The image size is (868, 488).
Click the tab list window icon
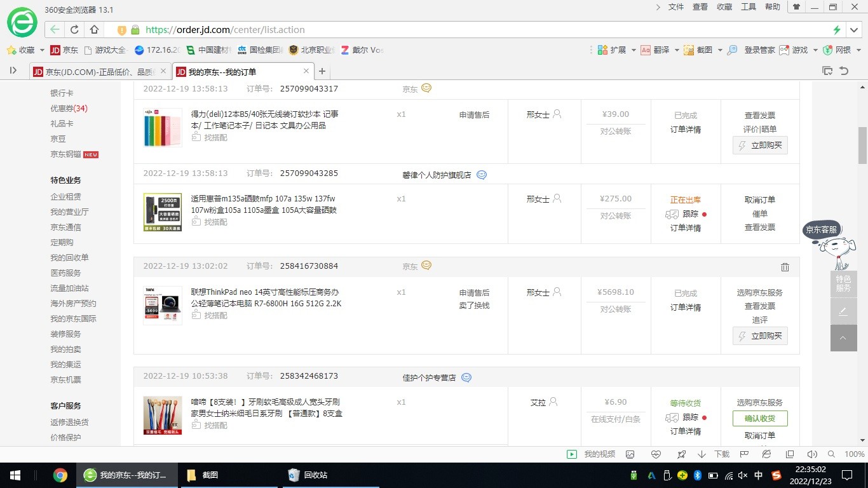pyautogui.click(x=827, y=71)
